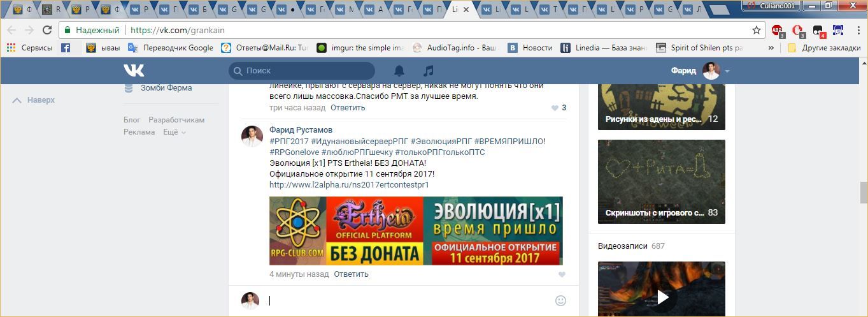Bookmark this page with the star

click(x=757, y=30)
